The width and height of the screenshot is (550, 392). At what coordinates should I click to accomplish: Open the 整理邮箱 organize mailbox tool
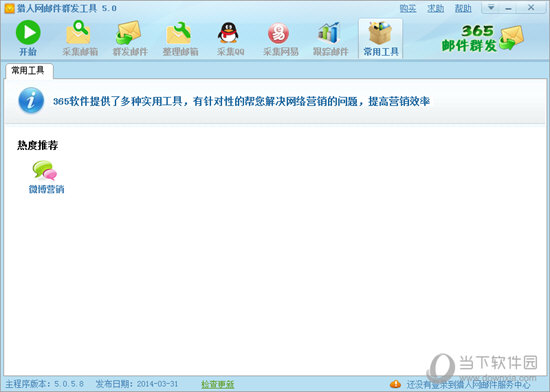(180, 38)
